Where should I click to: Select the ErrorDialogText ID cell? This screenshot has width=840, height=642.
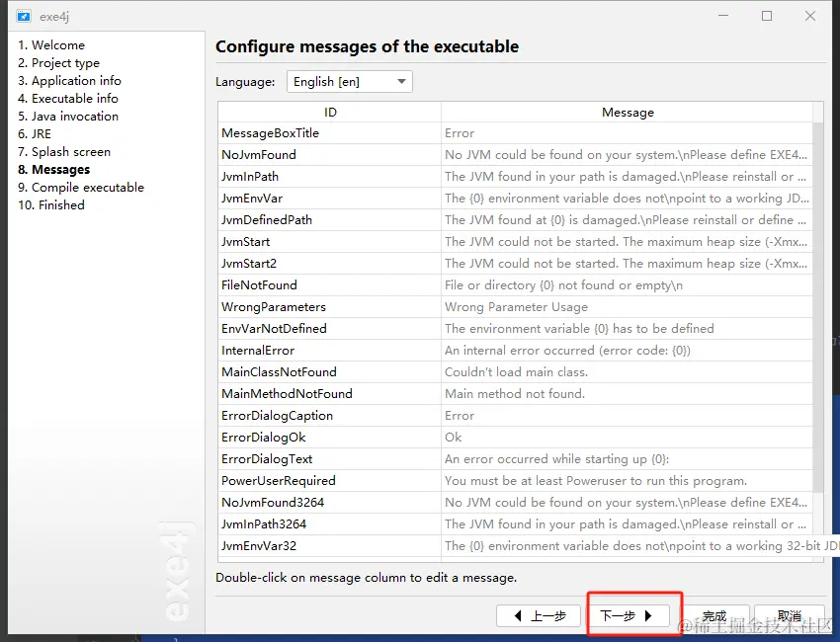330,459
